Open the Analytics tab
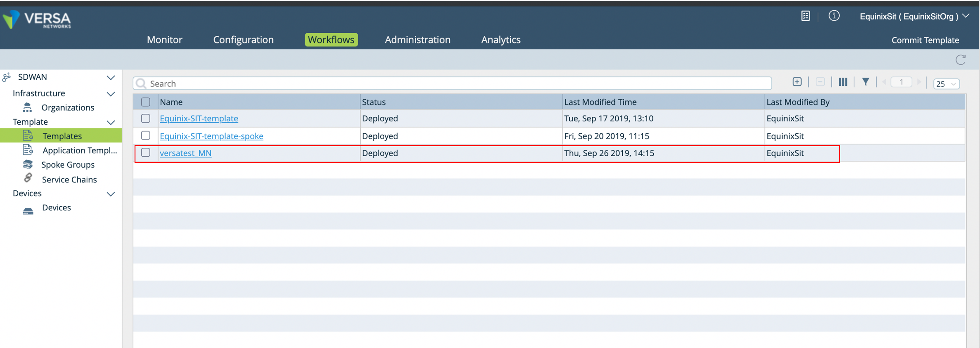The width and height of the screenshot is (980, 348). (501, 39)
